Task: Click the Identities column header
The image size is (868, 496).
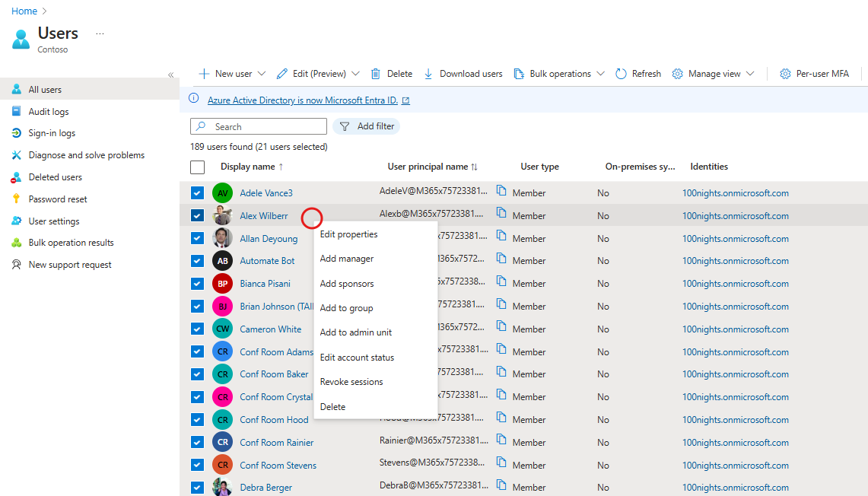Action: (x=709, y=167)
